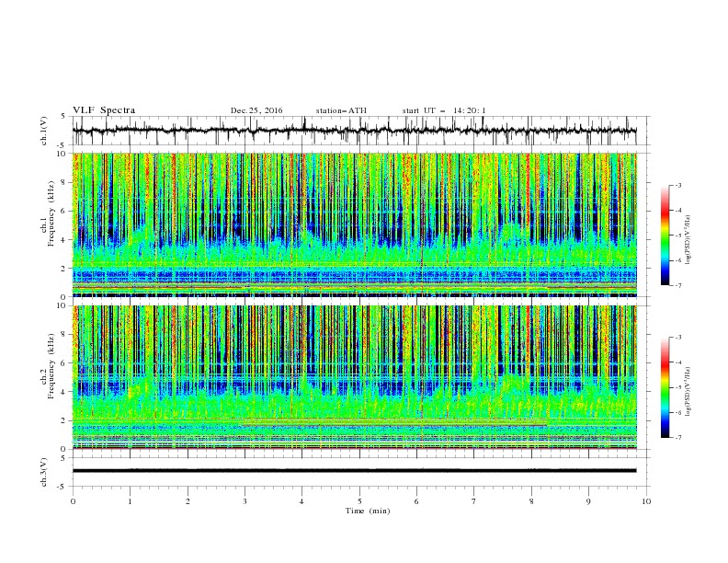This screenshot has height=563, width=728.
Task: Click the "ch.3(V)" waveform axis label
Action: pyautogui.click(x=44, y=472)
